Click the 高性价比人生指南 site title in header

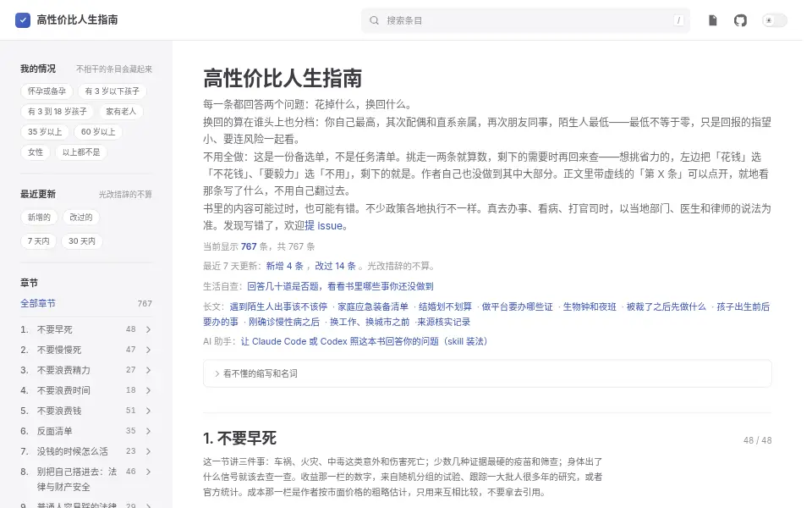(77, 19)
